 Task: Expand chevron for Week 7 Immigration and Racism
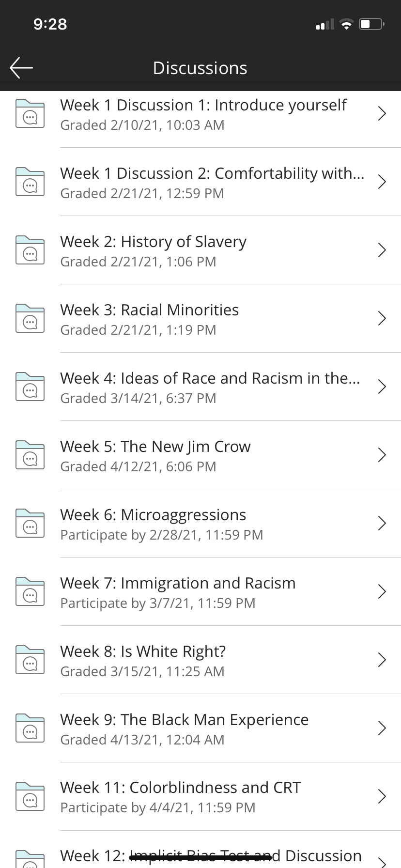click(382, 591)
